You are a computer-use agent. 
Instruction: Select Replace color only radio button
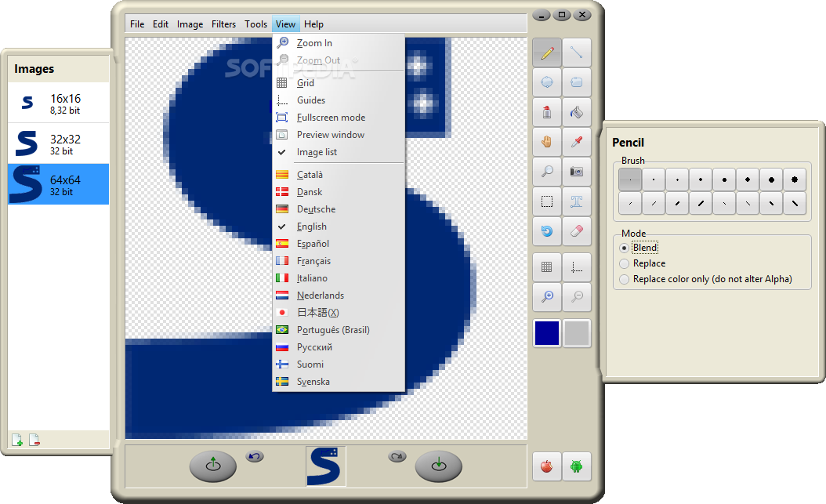click(625, 279)
